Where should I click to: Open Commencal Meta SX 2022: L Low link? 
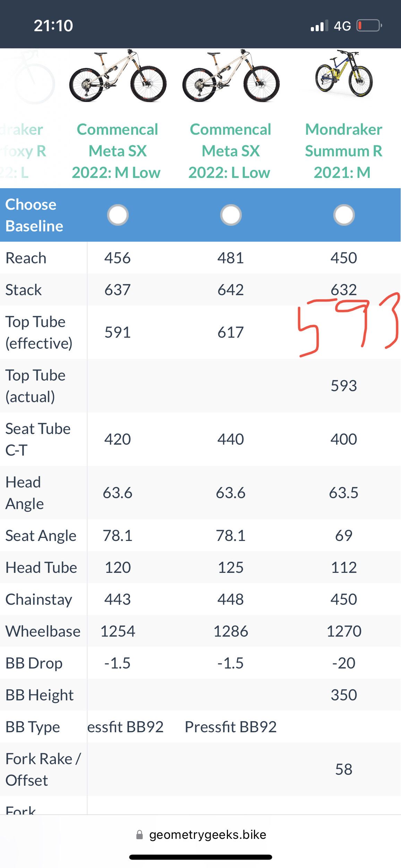point(230,151)
